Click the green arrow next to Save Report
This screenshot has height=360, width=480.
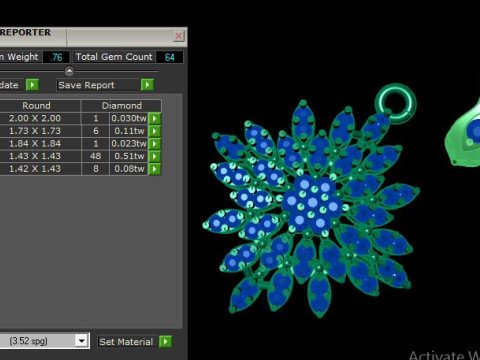pos(147,85)
